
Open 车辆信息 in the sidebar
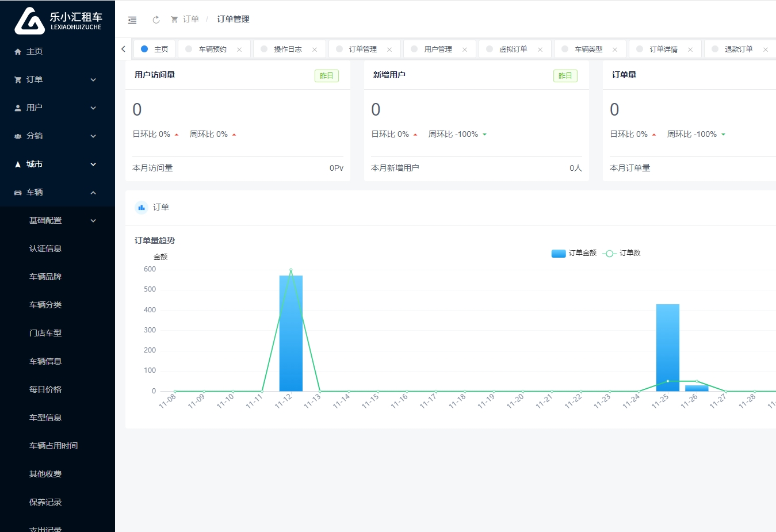pyautogui.click(x=58, y=361)
